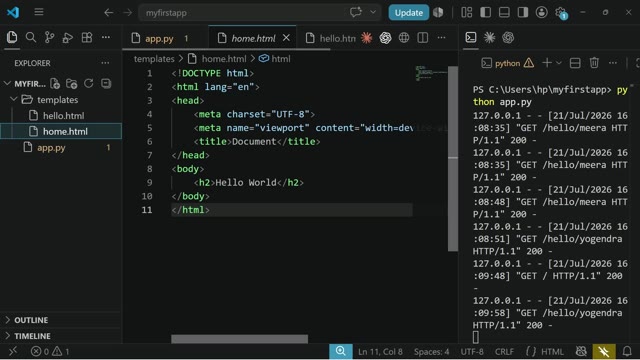
Task: Open Manage settings gear with badge
Action: (561, 13)
